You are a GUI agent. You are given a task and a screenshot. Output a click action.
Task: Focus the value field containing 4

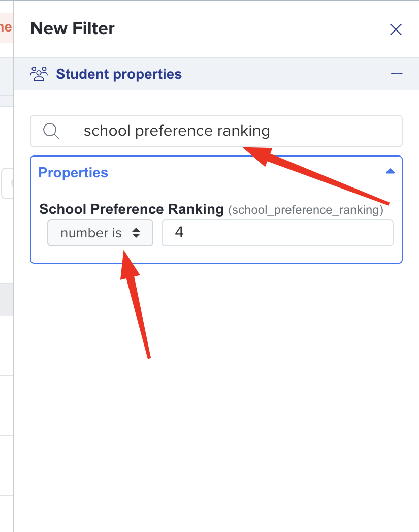277,233
